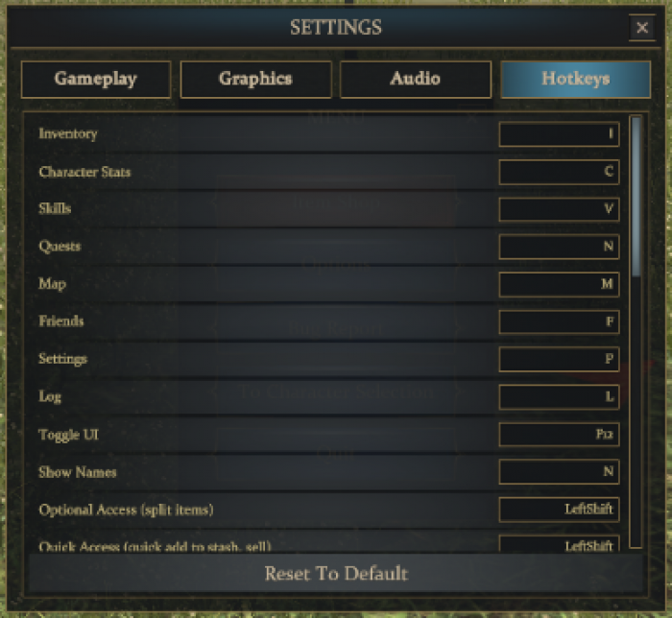The width and height of the screenshot is (672, 618).
Task: Click the Optional Access LeftShift field
Action: coord(559,510)
